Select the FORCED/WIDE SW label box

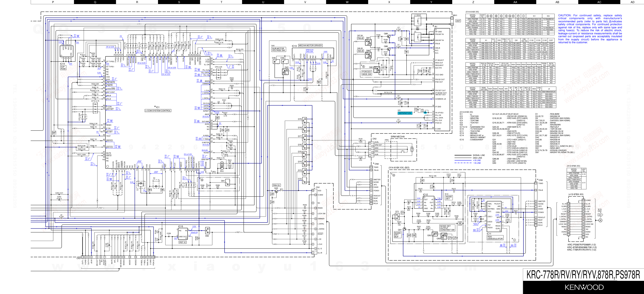367,73
